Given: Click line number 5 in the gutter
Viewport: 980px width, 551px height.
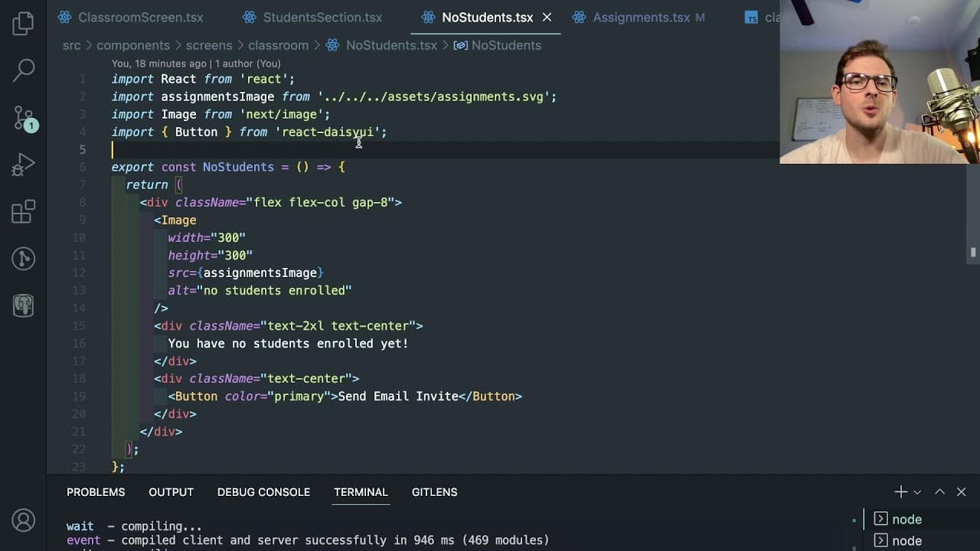Looking at the screenshot, I should pyautogui.click(x=83, y=149).
